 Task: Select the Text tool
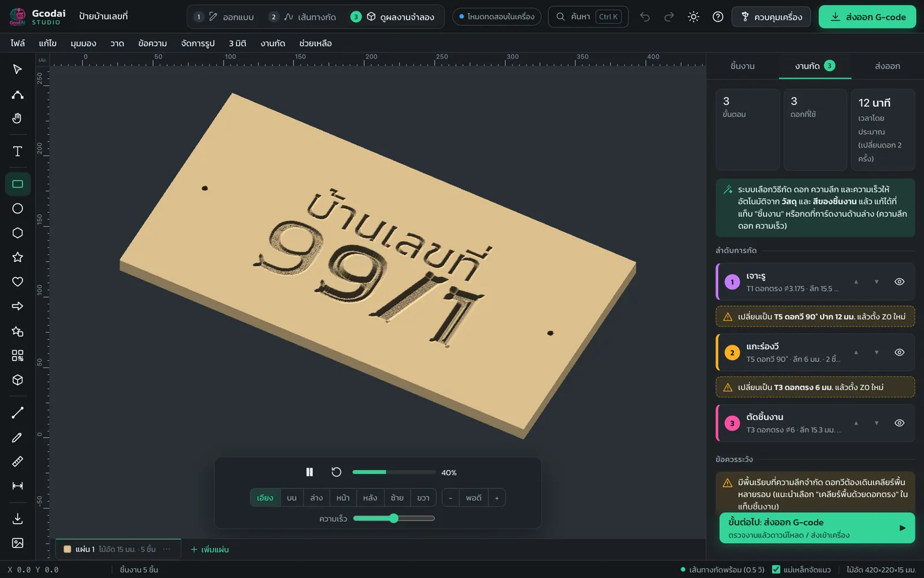[x=17, y=151]
